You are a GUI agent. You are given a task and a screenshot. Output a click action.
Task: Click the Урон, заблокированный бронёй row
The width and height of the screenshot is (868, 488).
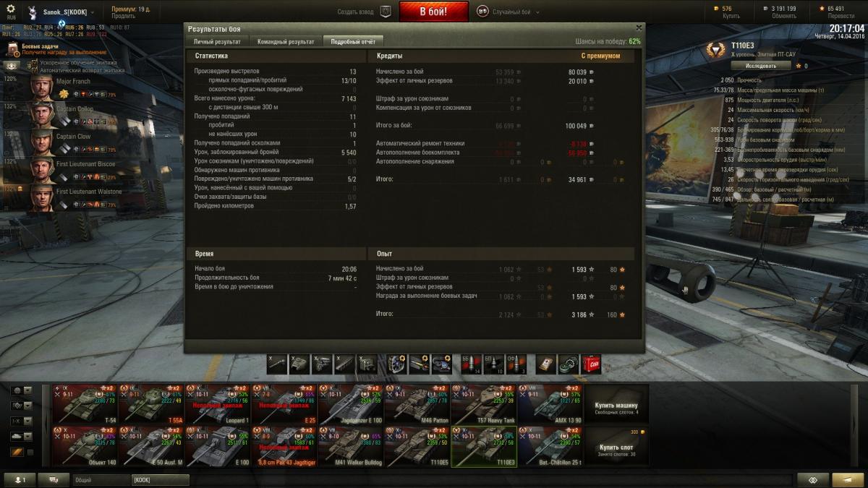[276, 153]
